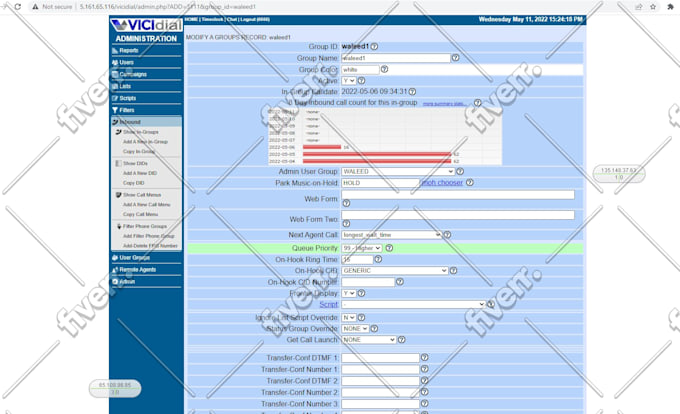Click HOME in top navigation
The image size is (680, 414).
click(x=191, y=20)
